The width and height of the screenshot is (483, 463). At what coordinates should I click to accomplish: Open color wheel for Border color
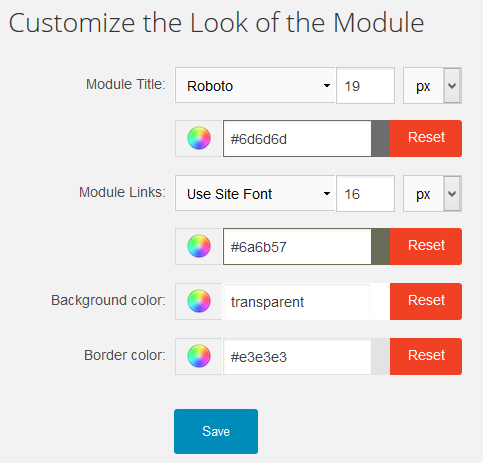[199, 356]
